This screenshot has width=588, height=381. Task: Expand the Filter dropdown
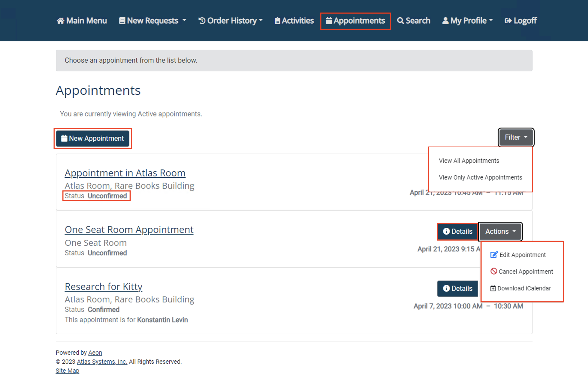point(516,138)
